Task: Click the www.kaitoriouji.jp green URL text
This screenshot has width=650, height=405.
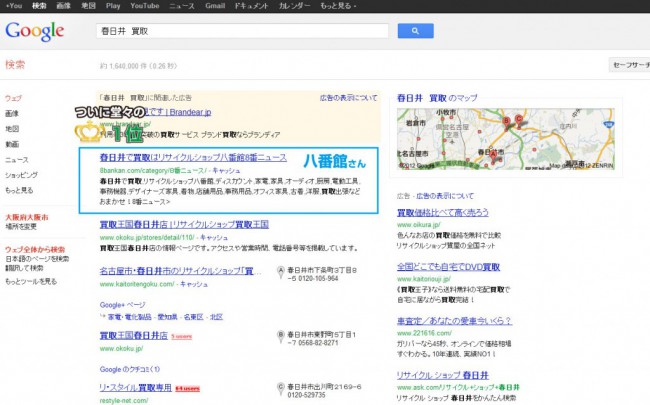Action: tap(424, 279)
